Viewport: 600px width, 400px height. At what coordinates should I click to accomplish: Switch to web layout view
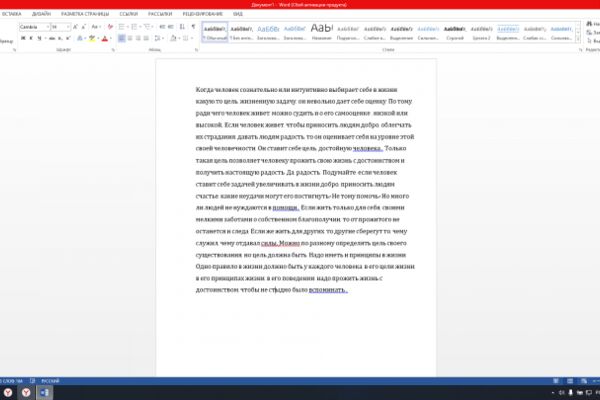[x=584, y=381]
